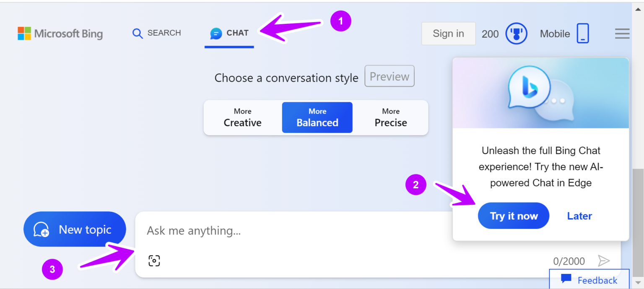Click the Chat bubble icon
The width and height of the screenshot is (644, 289).
click(216, 34)
